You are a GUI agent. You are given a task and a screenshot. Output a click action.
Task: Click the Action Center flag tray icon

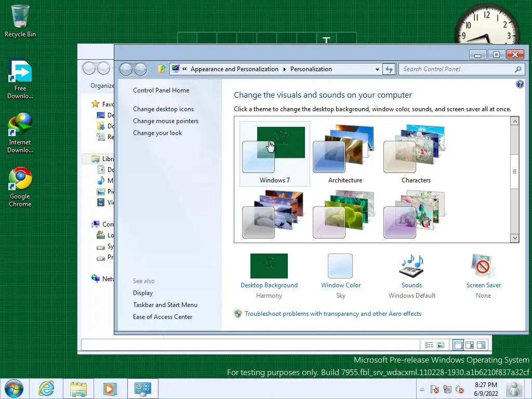click(434, 390)
